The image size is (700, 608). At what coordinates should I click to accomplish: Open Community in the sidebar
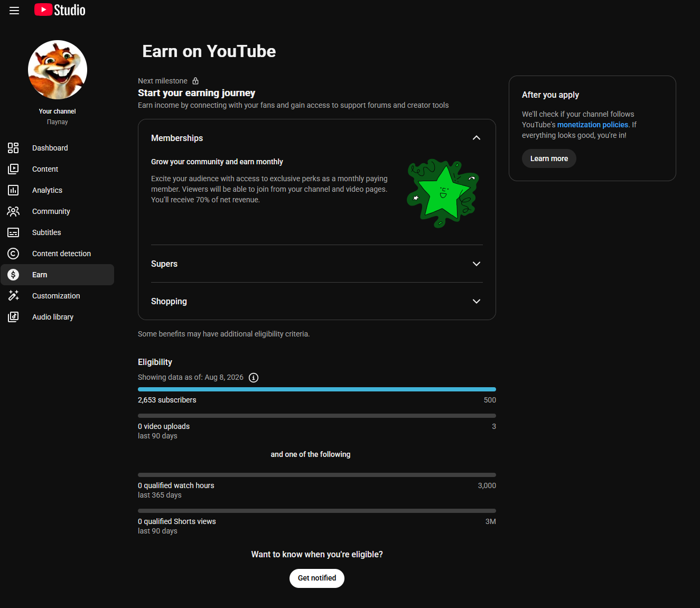pyautogui.click(x=57, y=211)
